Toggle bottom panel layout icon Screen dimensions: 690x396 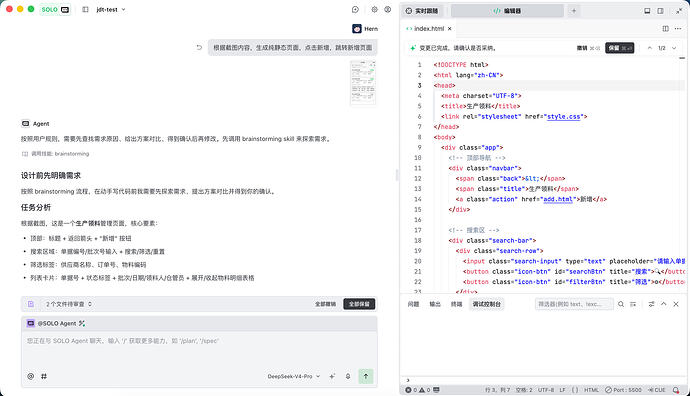[x=647, y=11]
